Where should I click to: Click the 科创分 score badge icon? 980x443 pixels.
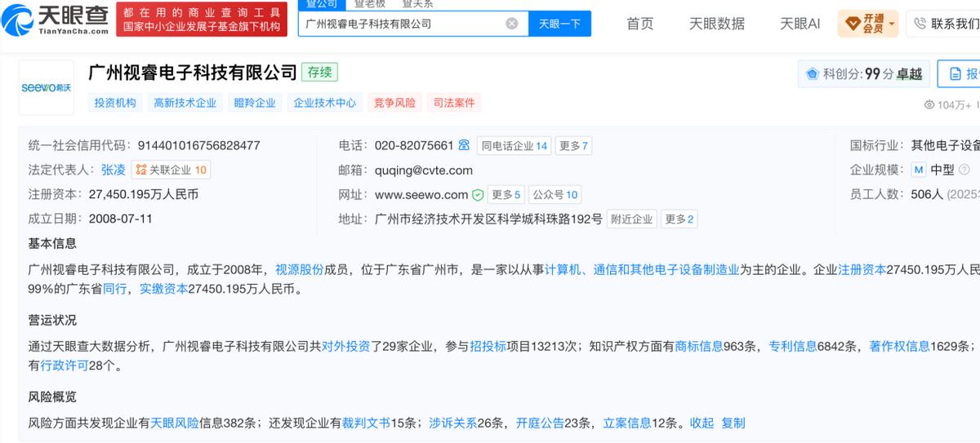[813, 74]
